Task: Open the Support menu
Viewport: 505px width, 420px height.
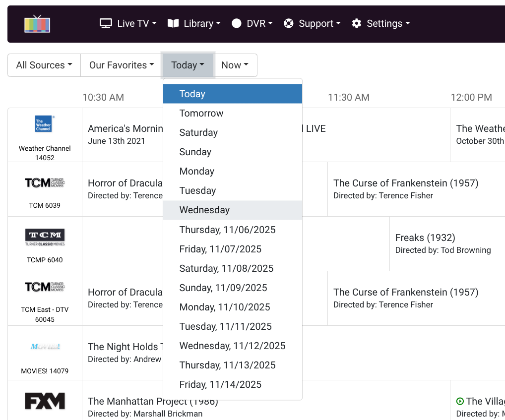Action: point(312,23)
